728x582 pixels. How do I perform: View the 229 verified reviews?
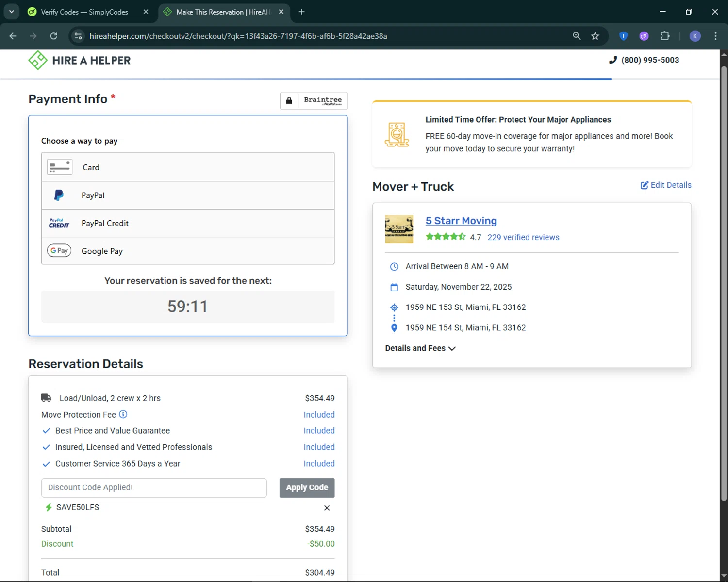click(523, 237)
